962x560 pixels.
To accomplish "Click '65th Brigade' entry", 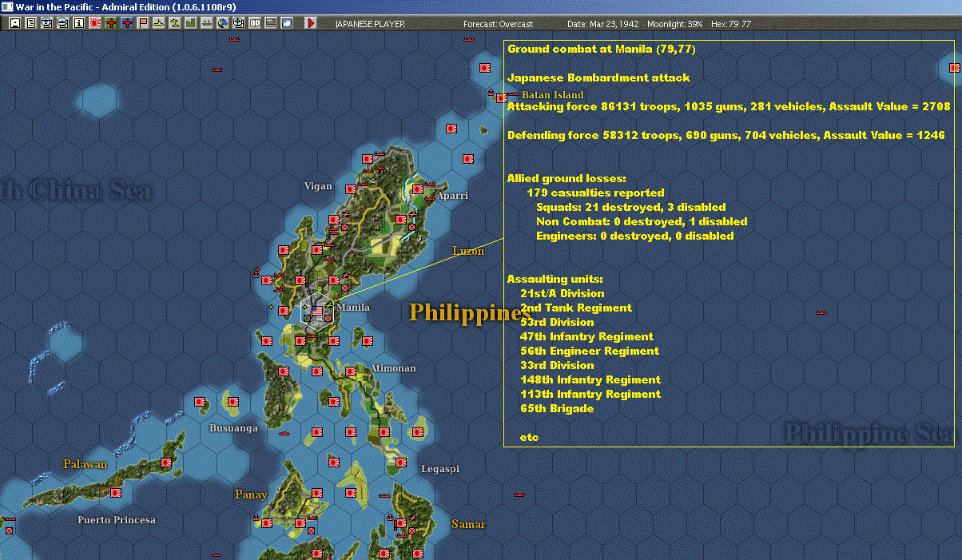I will point(556,408).
